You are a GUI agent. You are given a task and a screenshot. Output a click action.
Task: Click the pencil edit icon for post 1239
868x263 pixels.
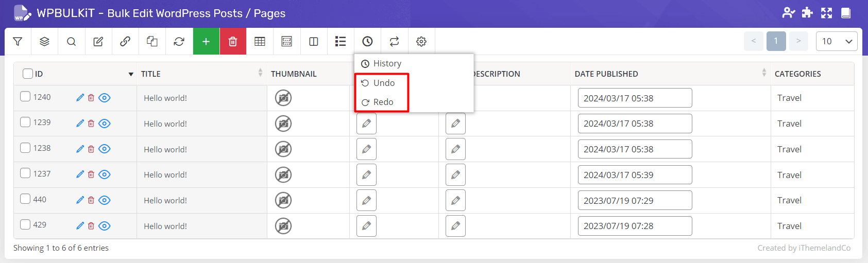(80, 124)
